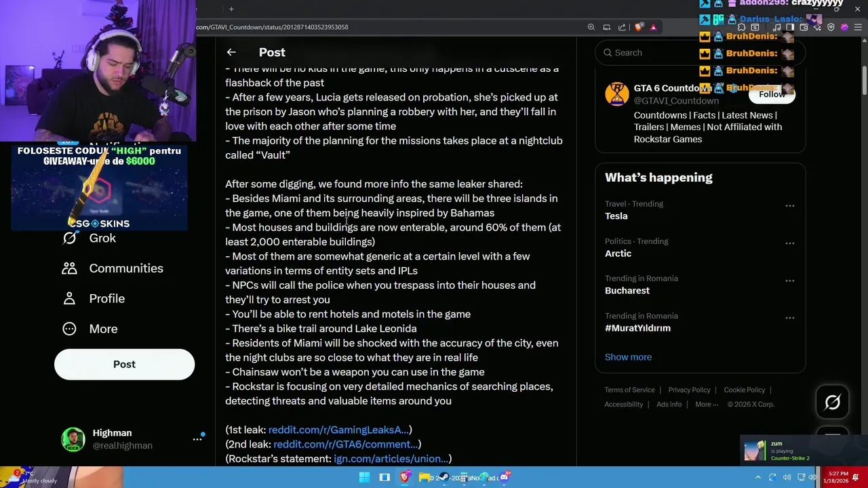Open options menu for Bucharest trend
Screen dimensions: 868x488
coord(790,280)
